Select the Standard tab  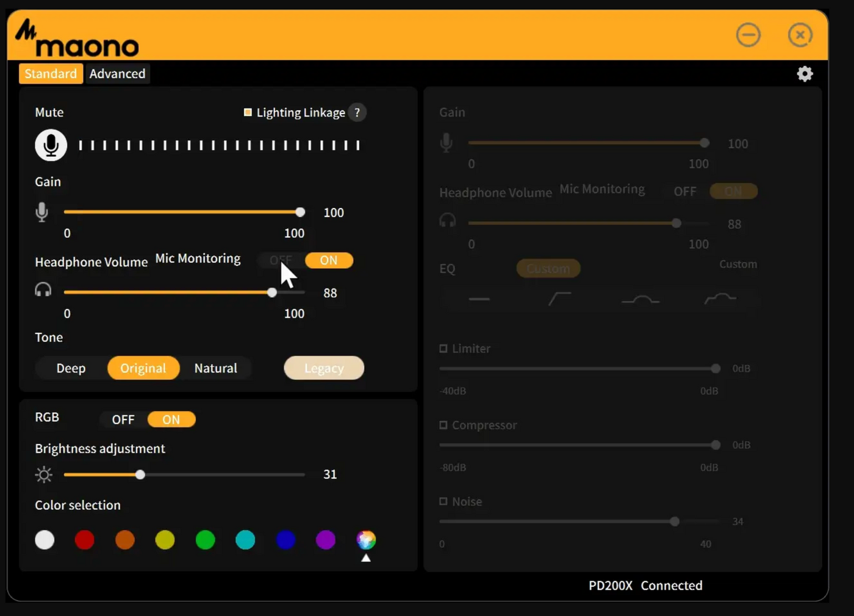(x=51, y=73)
